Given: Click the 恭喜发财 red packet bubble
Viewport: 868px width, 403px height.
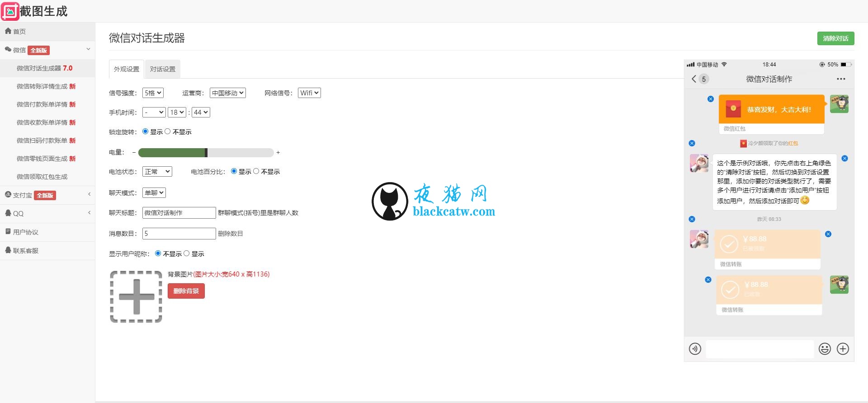Looking at the screenshot, I should click(x=772, y=114).
